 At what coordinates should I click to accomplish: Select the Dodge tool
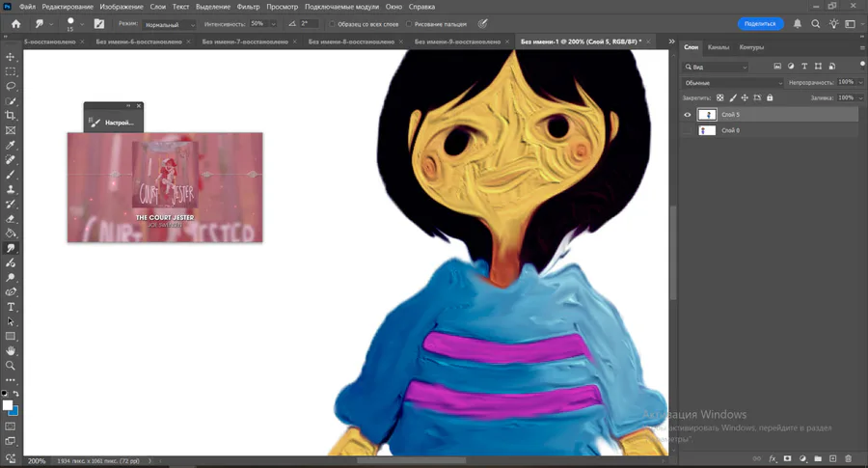[10, 278]
